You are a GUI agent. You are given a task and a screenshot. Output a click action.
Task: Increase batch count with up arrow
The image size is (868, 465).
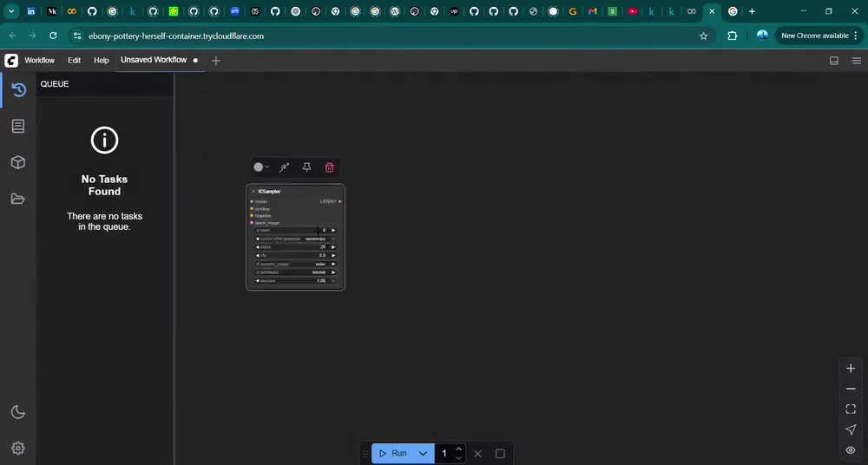click(459, 449)
